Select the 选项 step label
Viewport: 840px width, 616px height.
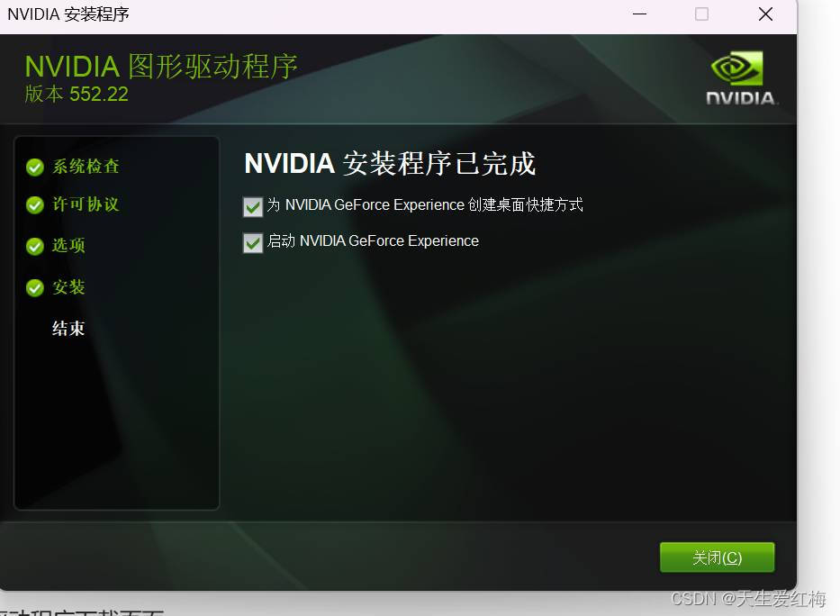click(x=68, y=245)
